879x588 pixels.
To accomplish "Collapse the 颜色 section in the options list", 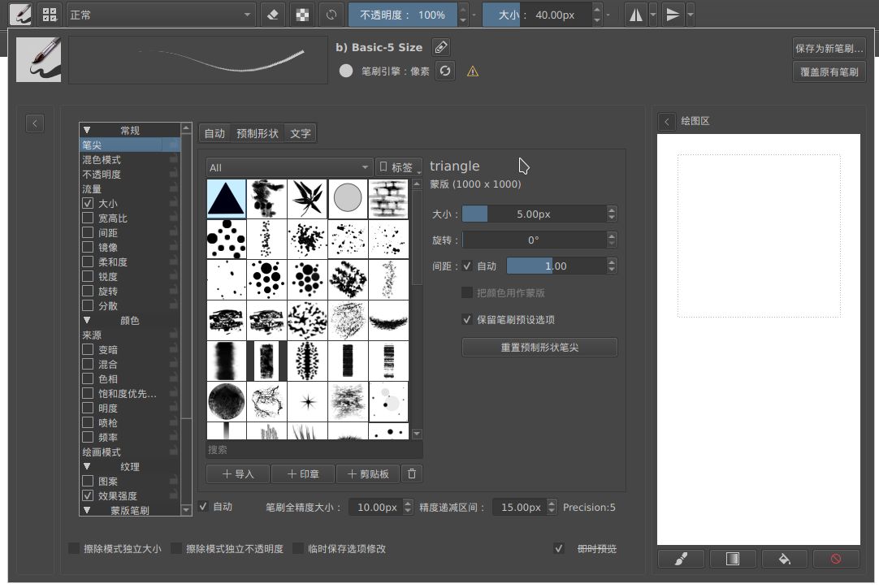I will click(x=87, y=321).
